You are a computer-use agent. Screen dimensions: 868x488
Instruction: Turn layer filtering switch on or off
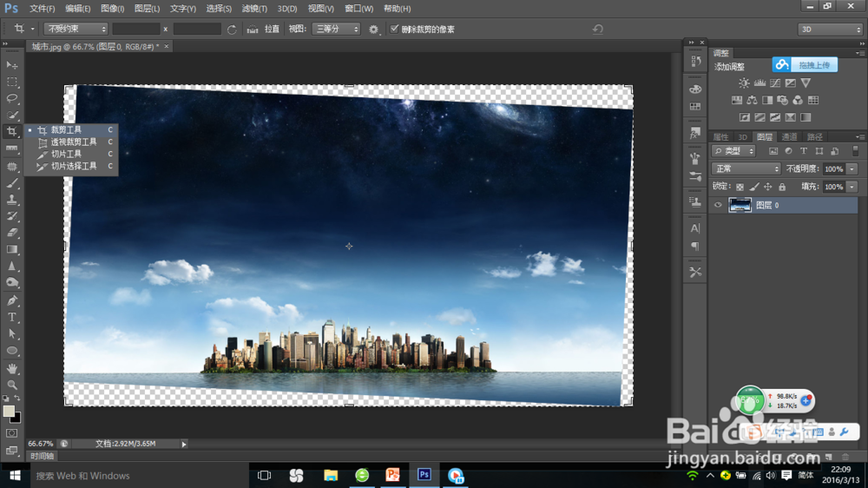[855, 151]
